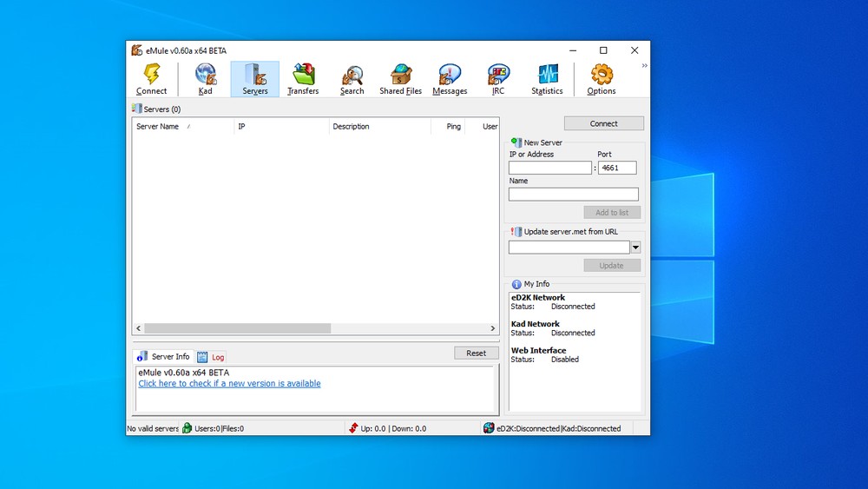Screen dimensions: 868x489
Task: Click the Reset button
Action: 476,353
